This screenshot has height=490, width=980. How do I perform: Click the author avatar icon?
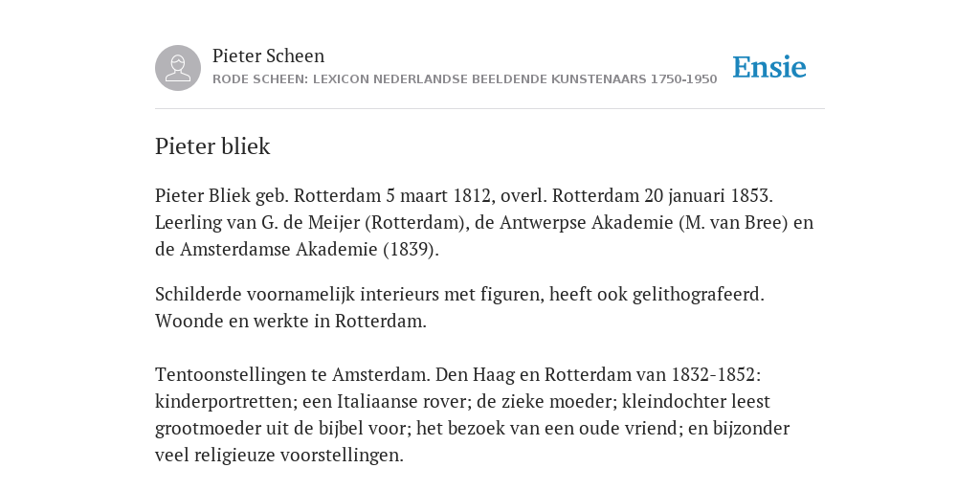(x=178, y=68)
